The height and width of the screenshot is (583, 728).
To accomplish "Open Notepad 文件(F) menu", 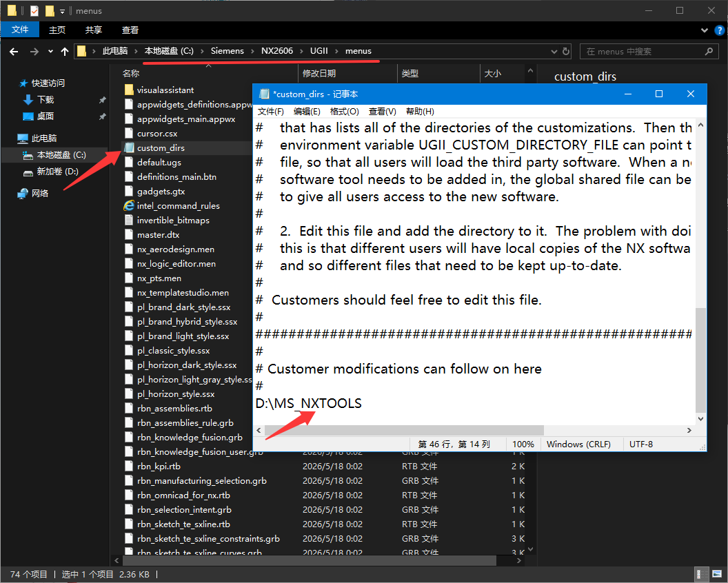I will point(271,112).
